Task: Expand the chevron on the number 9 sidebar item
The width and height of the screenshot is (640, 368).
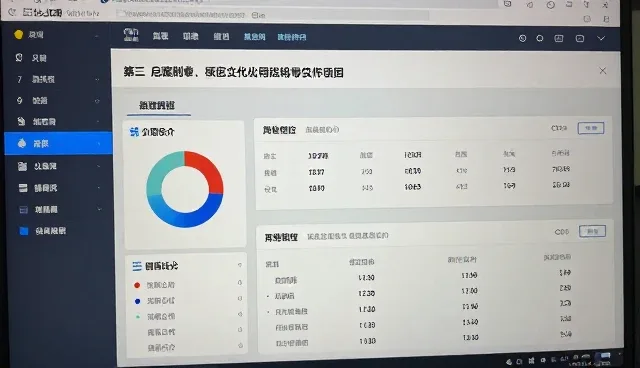Action: tap(97, 101)
